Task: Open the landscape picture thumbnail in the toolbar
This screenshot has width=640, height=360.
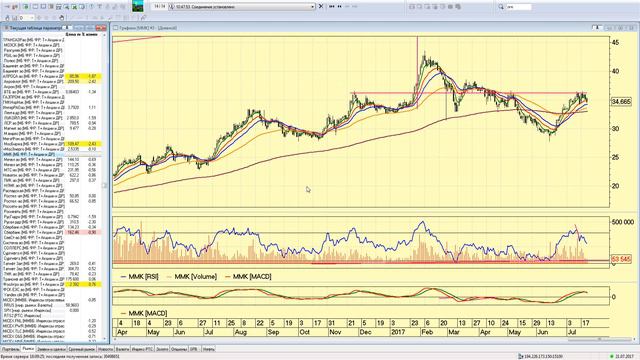Action: coord(138,7)
